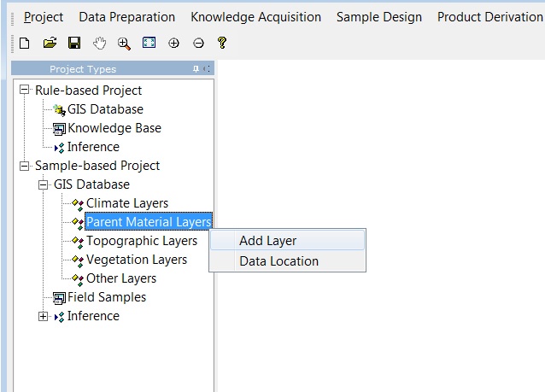This screenshot has width=545, height=392.
Task: Click GIS Database icon under Rule-based Project
Action: (60, 110)
